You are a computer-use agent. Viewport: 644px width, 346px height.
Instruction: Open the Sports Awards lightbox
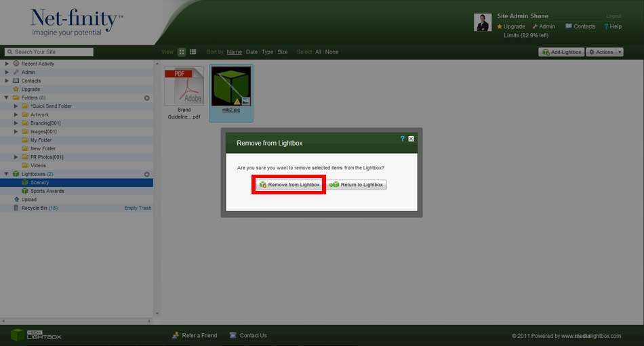(x=47, y=191)
